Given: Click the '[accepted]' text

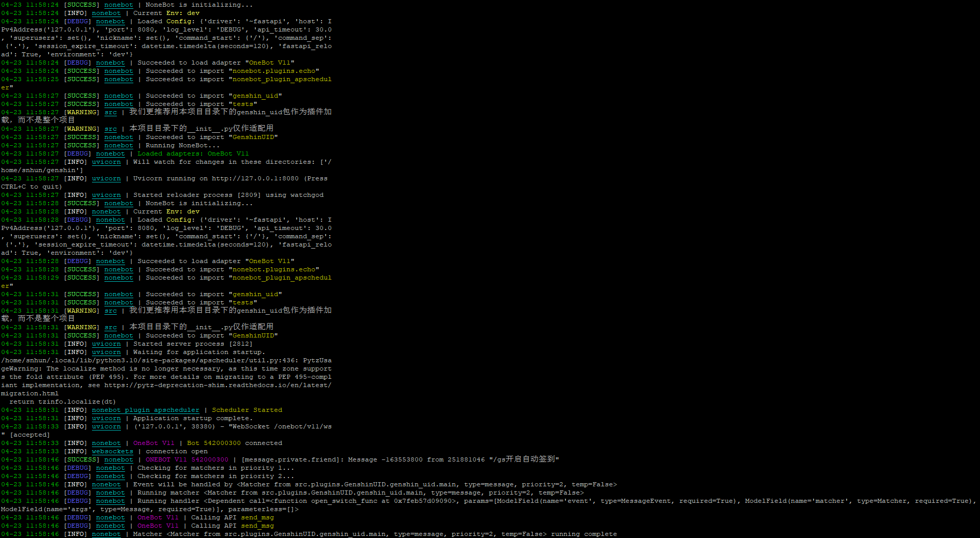Looking at the screenshot, I should 30,435.
